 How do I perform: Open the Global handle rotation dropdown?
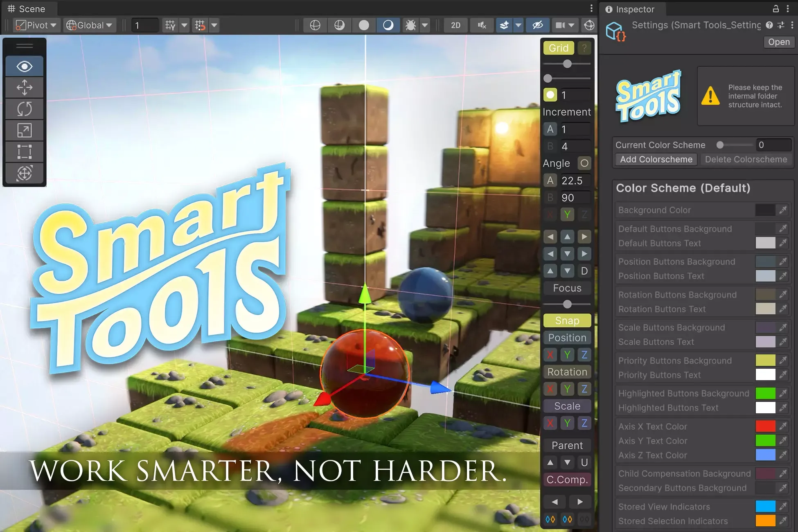89,25
